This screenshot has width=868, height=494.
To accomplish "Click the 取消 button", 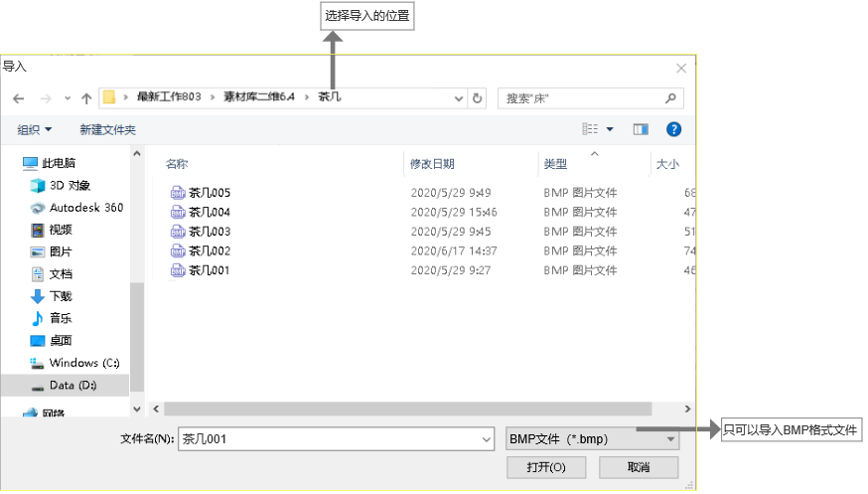I will [x=639, y=467].
